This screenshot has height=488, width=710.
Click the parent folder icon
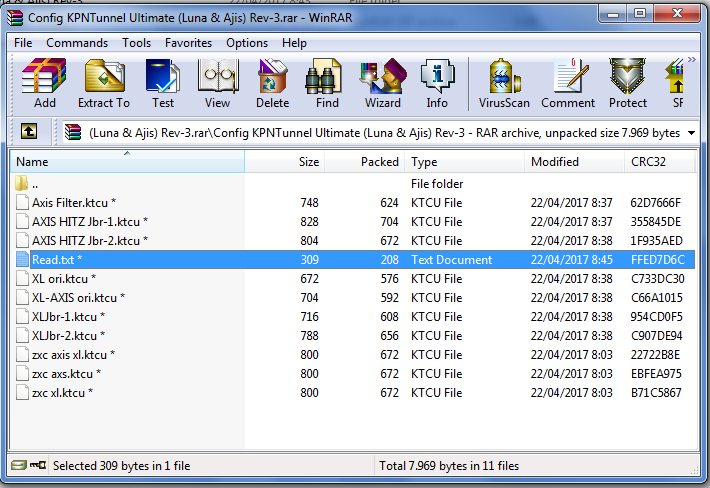pyautogui.click(x=21, y=183)
